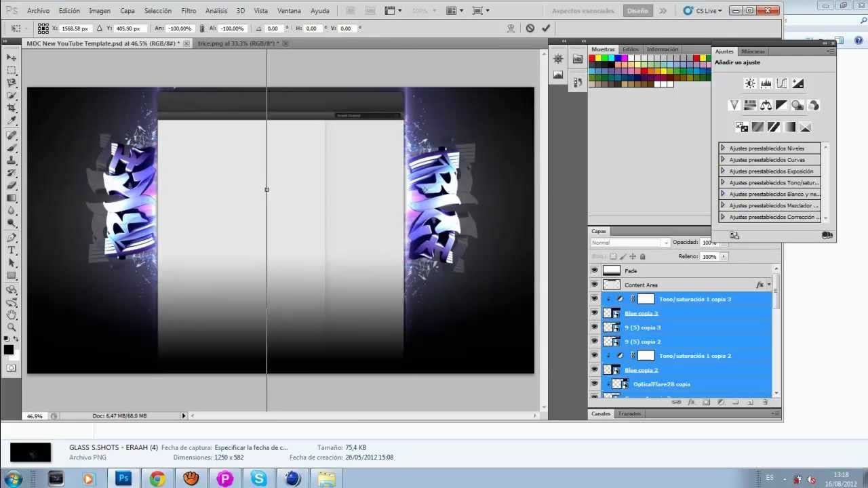Toggle visibility of Tono/saturación 1 copia 2
This screenshot has height=488, width=868.
pyautogui.click(x=595, y=356)
